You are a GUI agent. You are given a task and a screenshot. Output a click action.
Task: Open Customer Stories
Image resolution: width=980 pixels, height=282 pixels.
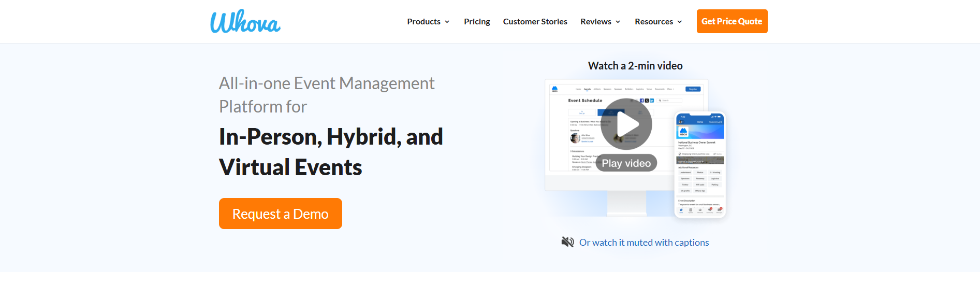coord(535,22)
